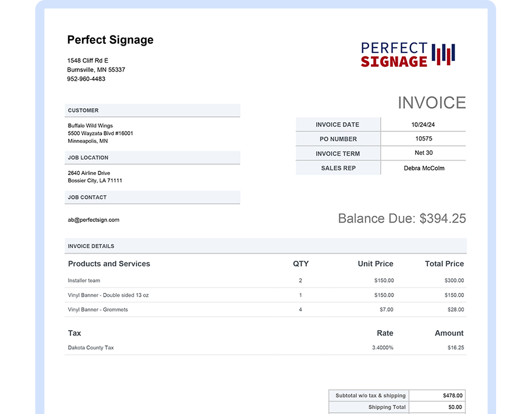Viewport: 532px width, 414px height.
Task: Click the 952-960-4483 phone number
Action: [x=86, y=79]
